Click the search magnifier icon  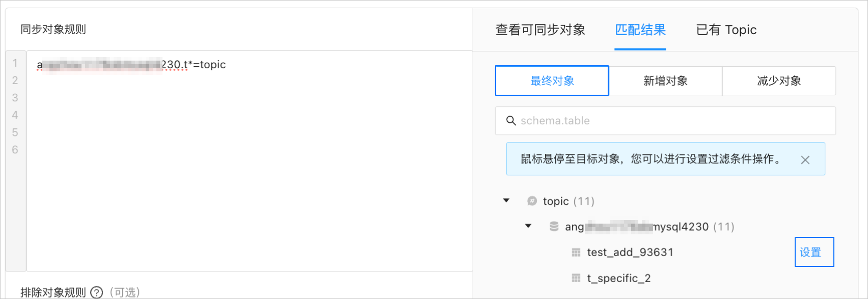(511, 121)
